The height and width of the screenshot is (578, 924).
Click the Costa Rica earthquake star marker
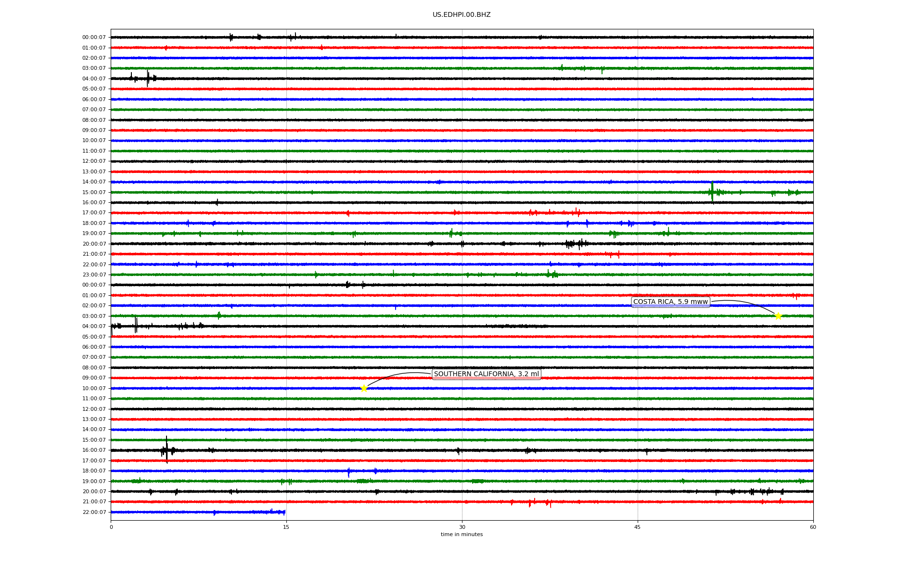pyautogui.click(x=778, y=316)
